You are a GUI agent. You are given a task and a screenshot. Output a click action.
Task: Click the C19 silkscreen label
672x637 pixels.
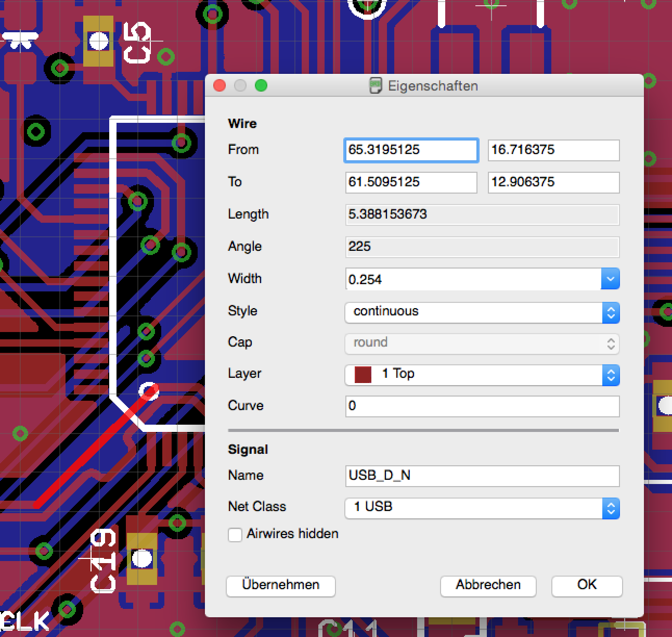(x=104, y=561)
